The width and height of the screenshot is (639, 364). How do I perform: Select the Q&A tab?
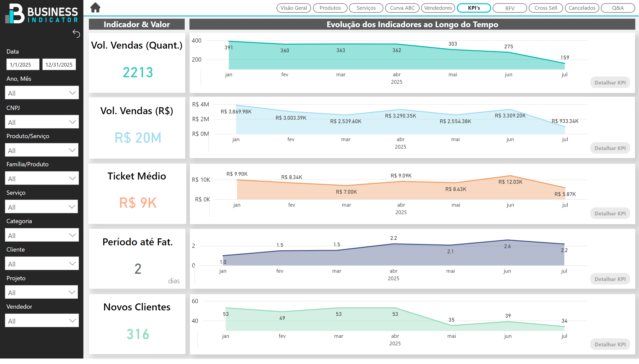[x=618, y=8]
